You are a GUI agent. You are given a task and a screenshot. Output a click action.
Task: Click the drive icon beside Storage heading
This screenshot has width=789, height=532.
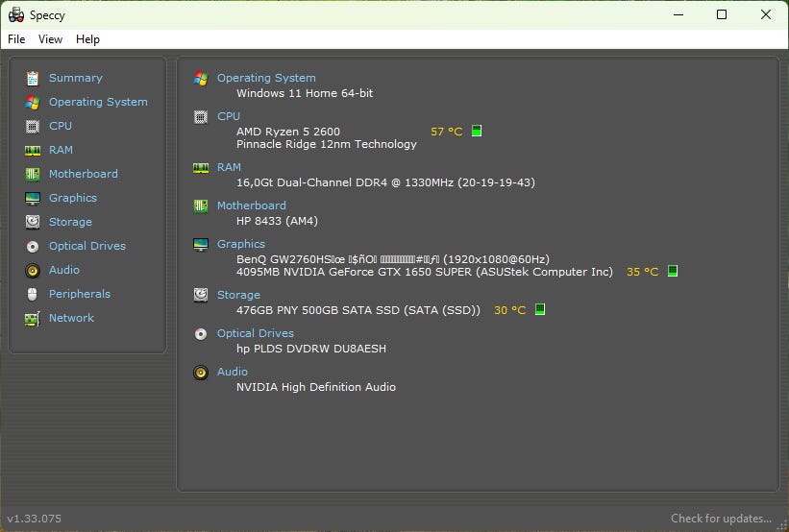point(201,295)
